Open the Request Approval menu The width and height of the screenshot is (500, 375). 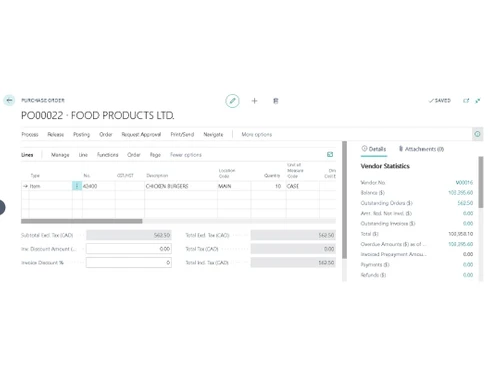(x=141, y=134)
